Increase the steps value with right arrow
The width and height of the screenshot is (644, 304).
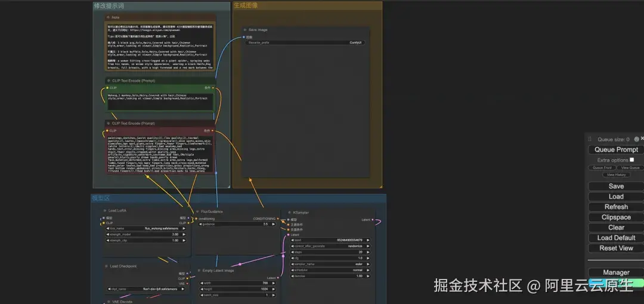(368, 252)
